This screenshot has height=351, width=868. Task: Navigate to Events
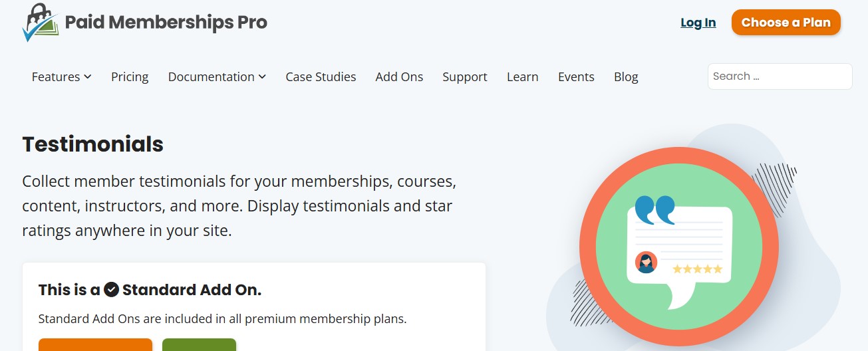click(x=576, y=77)
